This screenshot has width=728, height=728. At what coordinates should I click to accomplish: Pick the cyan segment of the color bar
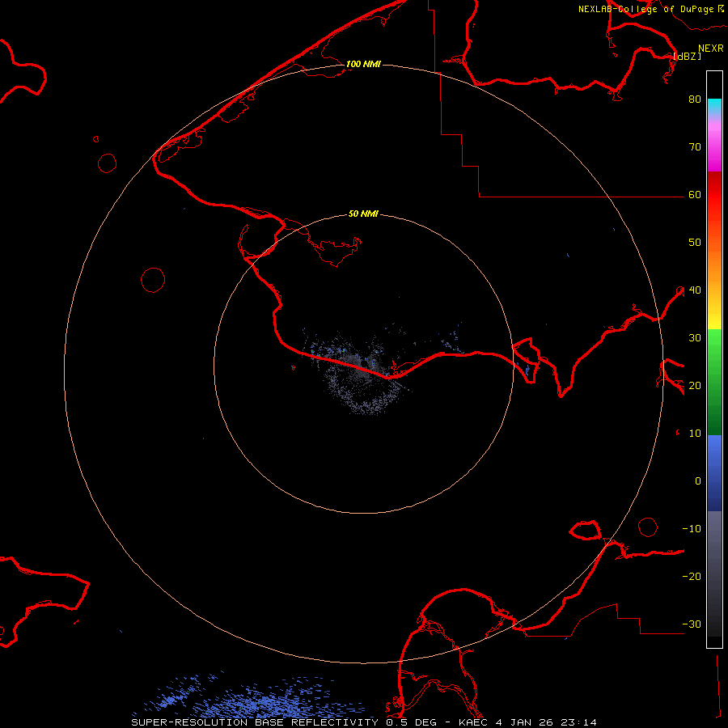714,106
